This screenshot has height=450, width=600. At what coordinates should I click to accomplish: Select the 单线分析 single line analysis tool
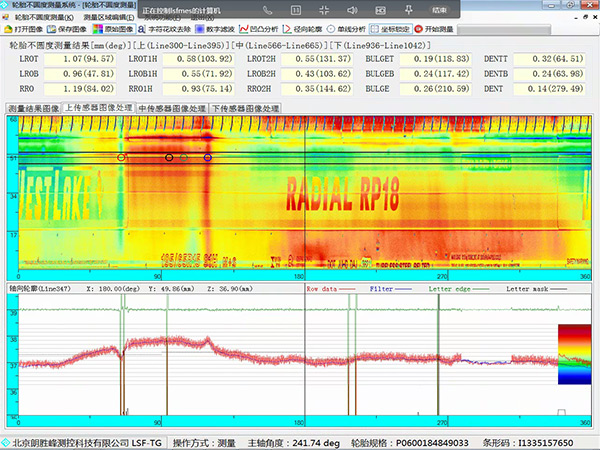pos(346,29)
